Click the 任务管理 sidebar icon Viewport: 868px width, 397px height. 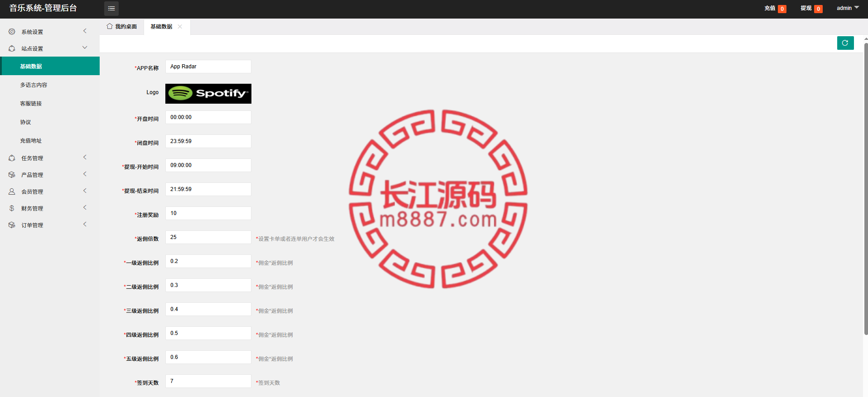click(x=12, y=158)
